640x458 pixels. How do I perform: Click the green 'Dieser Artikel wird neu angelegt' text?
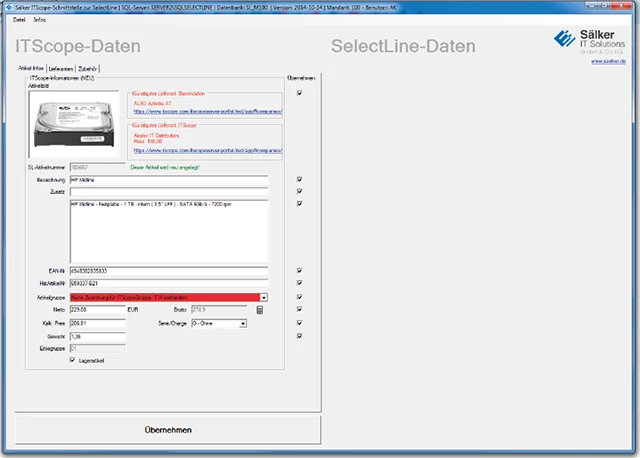[x=165, y=167]
